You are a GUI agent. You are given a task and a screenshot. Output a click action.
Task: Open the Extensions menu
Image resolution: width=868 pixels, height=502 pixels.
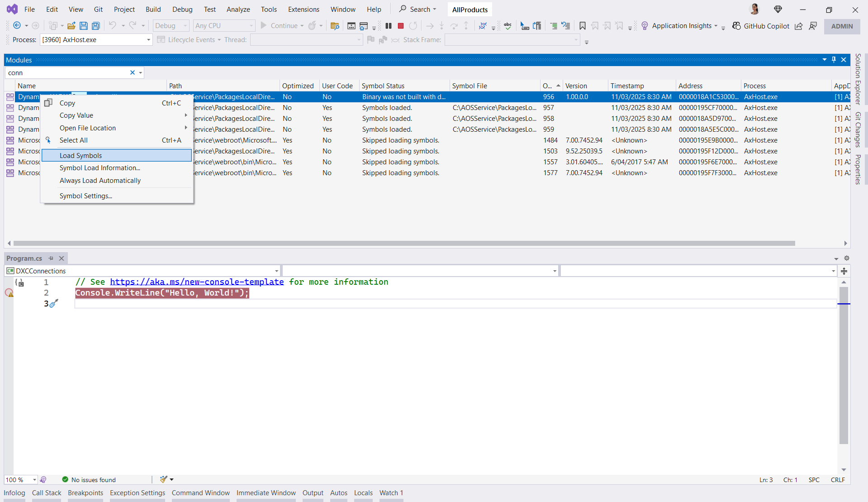coord(304,10)
